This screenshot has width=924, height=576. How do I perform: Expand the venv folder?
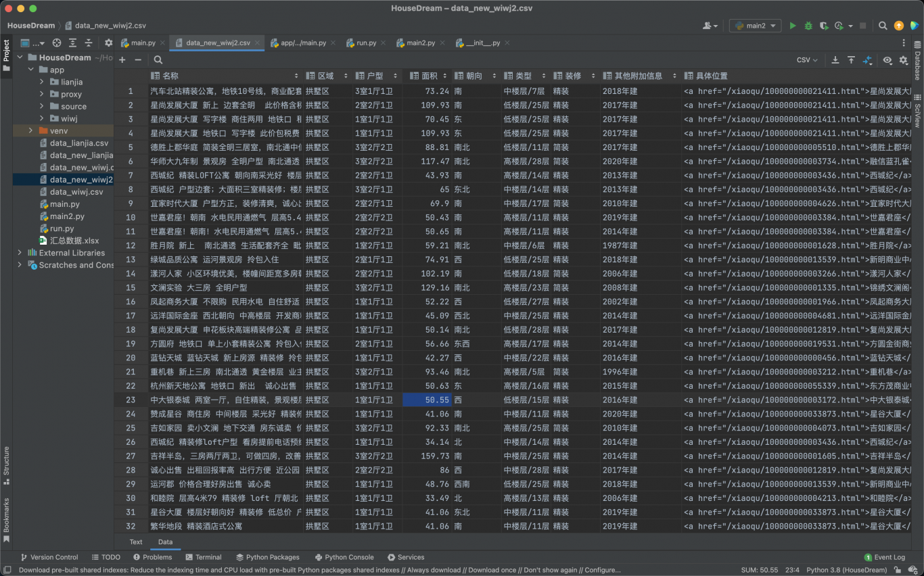click(x=30, y=130)
